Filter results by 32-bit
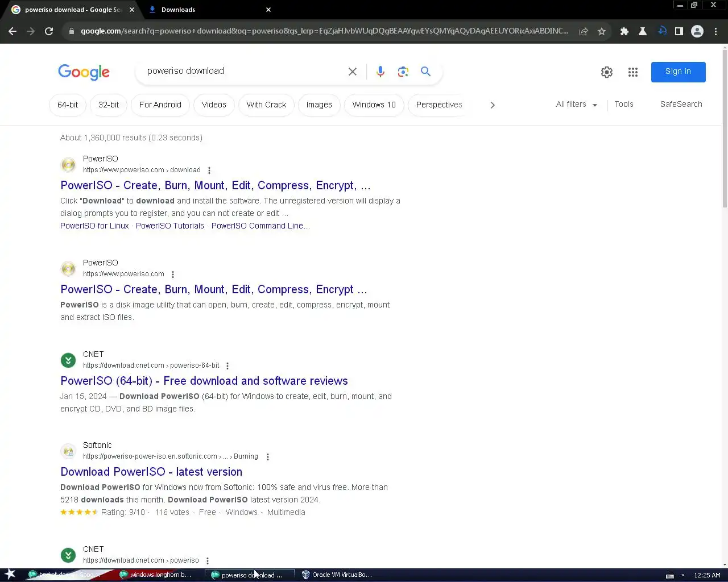The width and height of the screenshot is (728, 582). pos(109,105)
